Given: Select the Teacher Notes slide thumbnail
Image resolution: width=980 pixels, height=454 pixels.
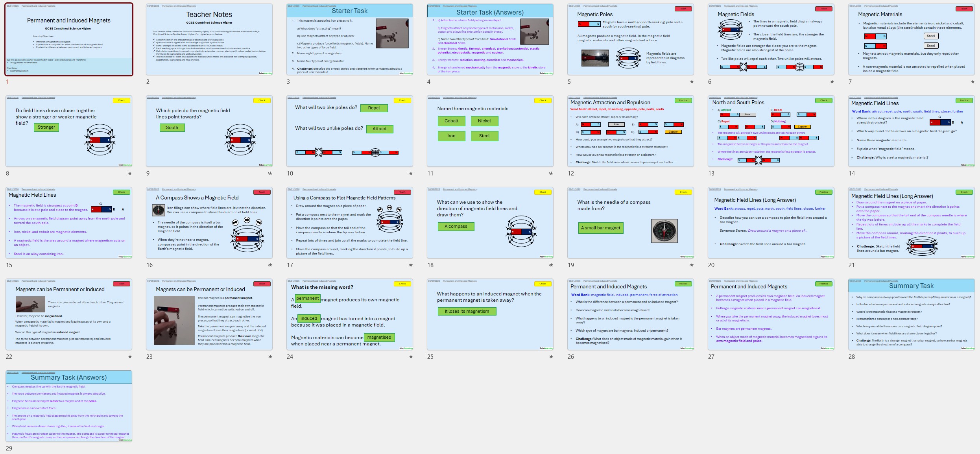Looking at the screenshot, I should tap(209, 39).
